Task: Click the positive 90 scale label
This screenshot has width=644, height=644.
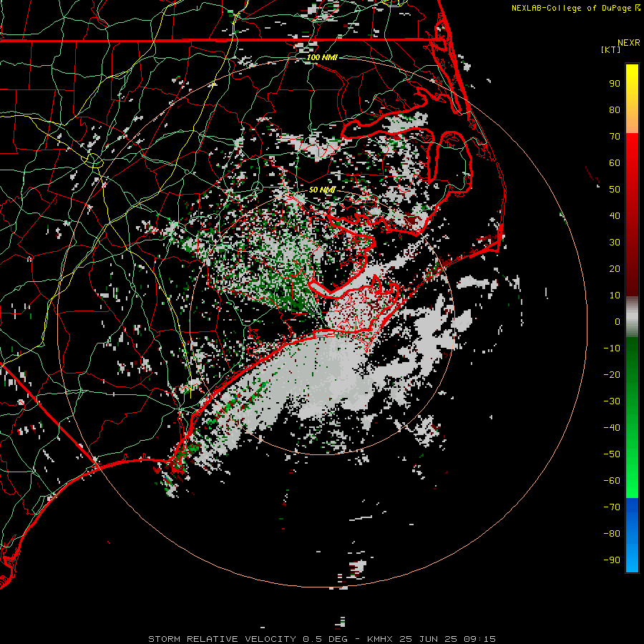Action: click(x=615, y=84)
